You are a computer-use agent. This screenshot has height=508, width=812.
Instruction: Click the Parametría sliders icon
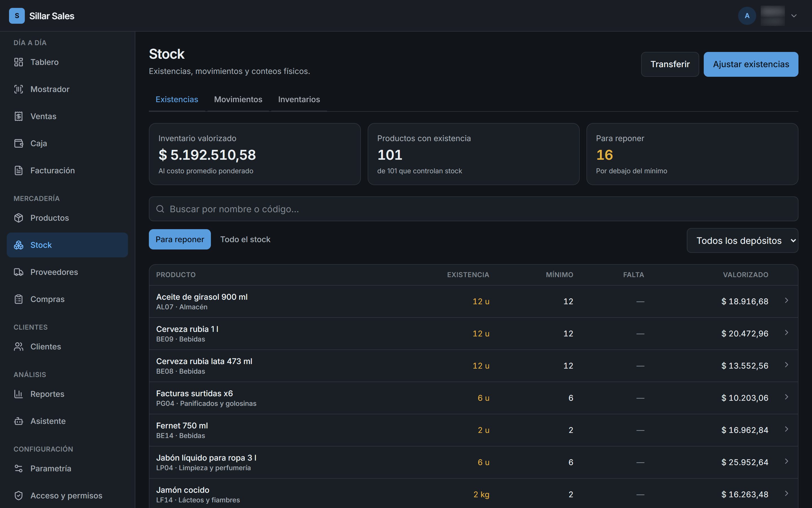click(x=18, y=468)
